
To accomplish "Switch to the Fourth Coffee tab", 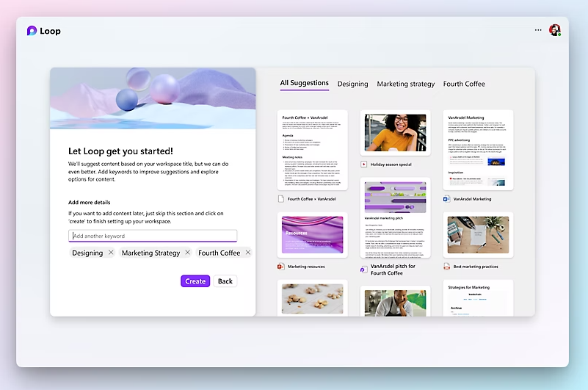I will click(x=464, y=84).
